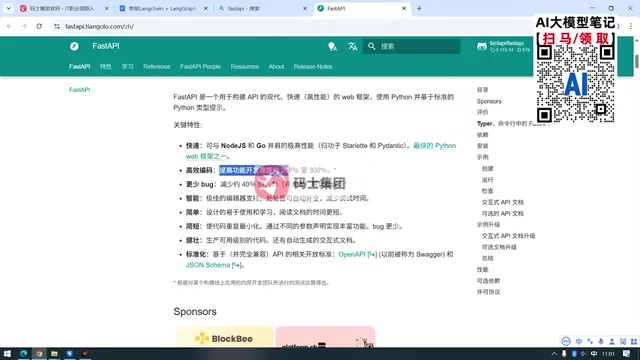Open the Windows Start menu
Screen dimensions: 640x360
(7, 353)
